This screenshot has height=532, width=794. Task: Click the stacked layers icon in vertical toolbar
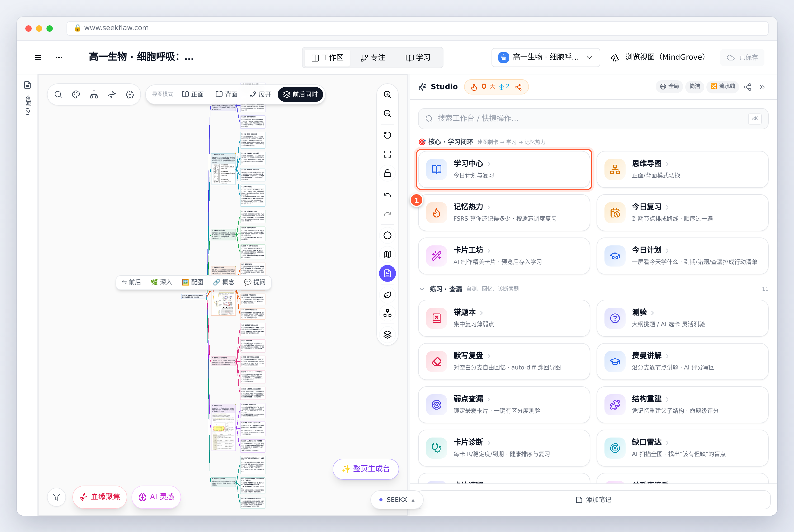(387, 335)
